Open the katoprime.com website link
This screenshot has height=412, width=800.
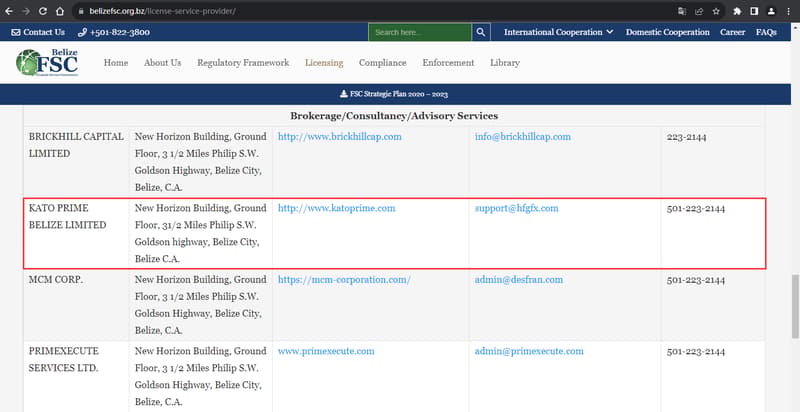point(336,208)
